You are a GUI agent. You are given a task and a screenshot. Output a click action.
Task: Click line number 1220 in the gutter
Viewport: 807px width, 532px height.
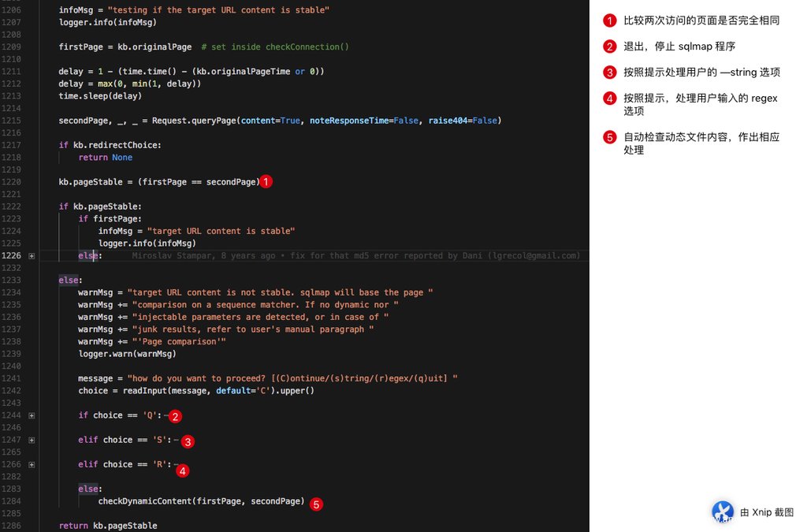[x=13, y=182]
